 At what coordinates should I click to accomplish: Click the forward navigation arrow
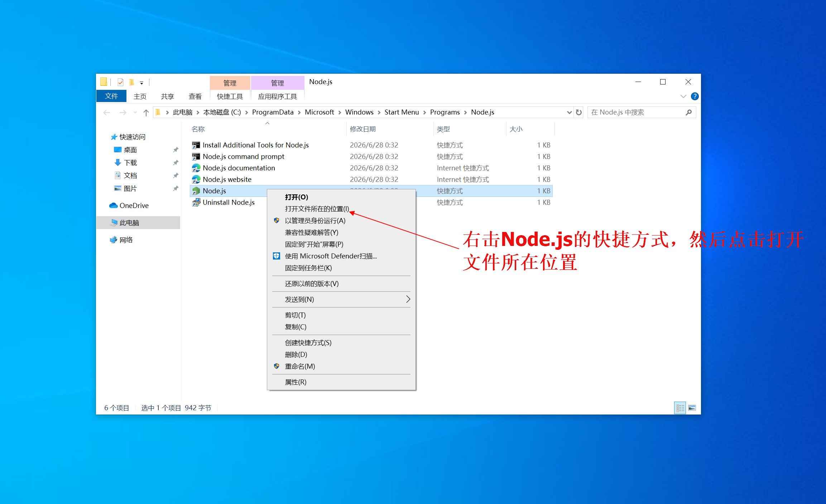tap(123, 112)
